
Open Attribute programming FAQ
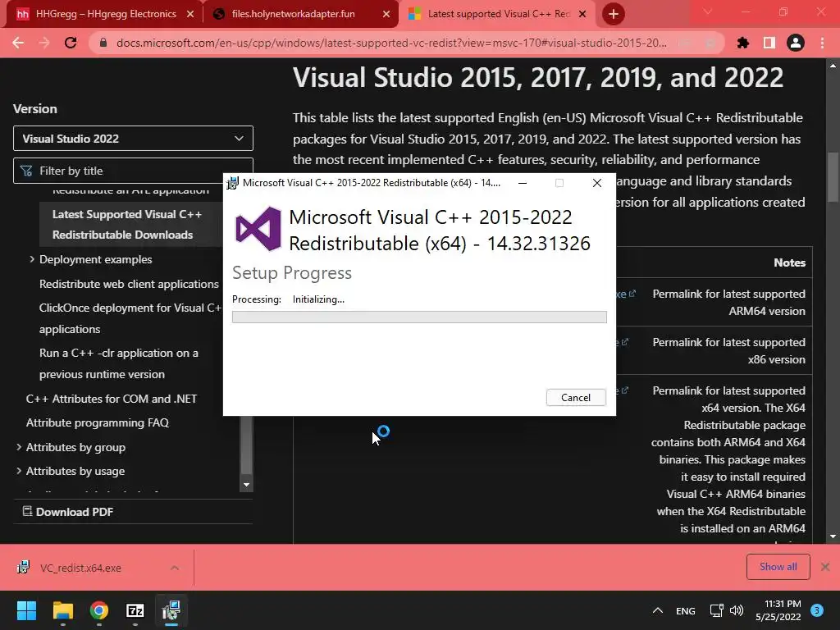tap(98, 422)
